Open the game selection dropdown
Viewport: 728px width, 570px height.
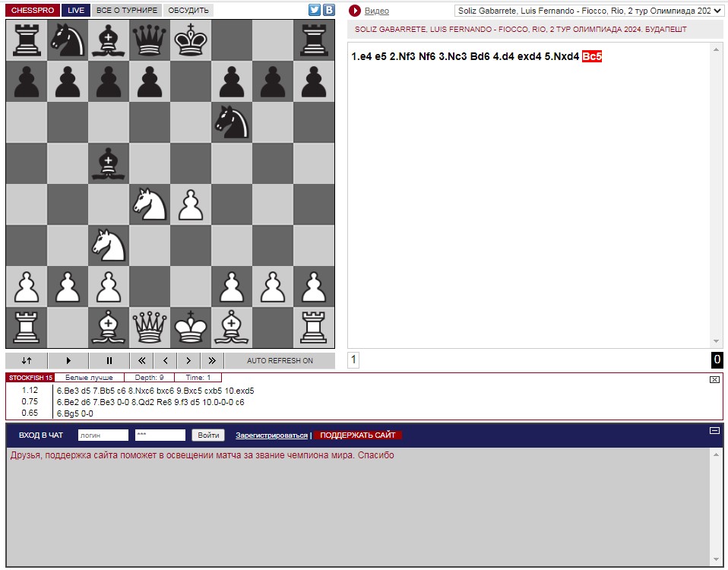point(589,11)
